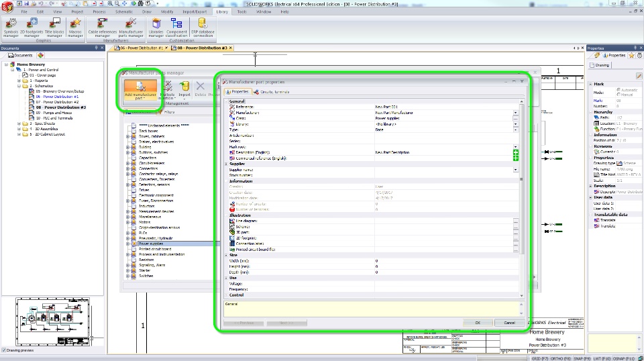Image resolution: width=644 pixels, height=361 pixels.
Task: Open the Tools menu
Action: click(x=242, y=12)
